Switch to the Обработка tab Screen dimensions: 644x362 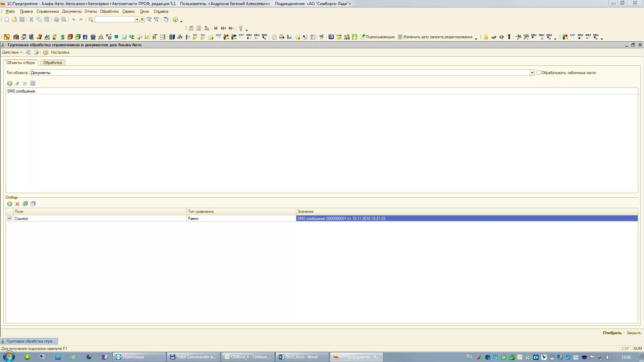(52, 63)
